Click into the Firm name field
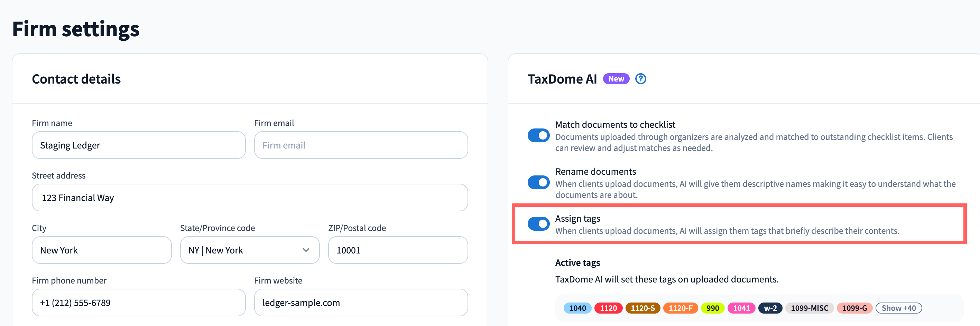This screenshot has width=980, height=326. [x=138, y=145]
